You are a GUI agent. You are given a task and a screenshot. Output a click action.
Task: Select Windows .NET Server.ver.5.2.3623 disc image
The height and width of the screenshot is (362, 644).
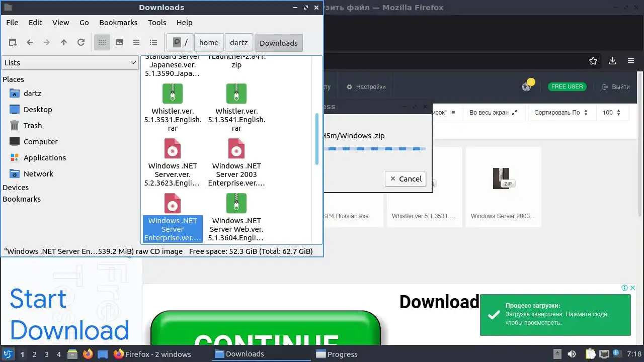(173, 148)
